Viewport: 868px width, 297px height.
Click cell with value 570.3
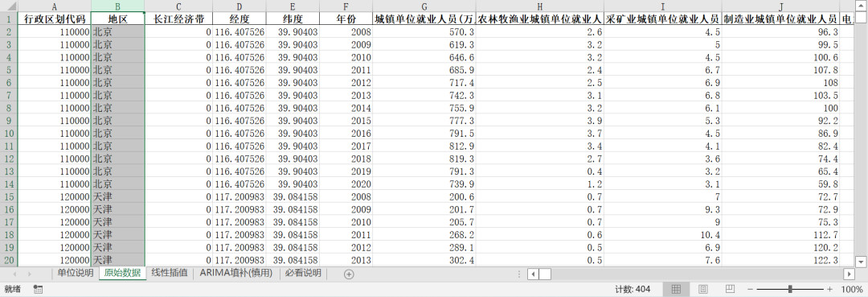point(424,31)
